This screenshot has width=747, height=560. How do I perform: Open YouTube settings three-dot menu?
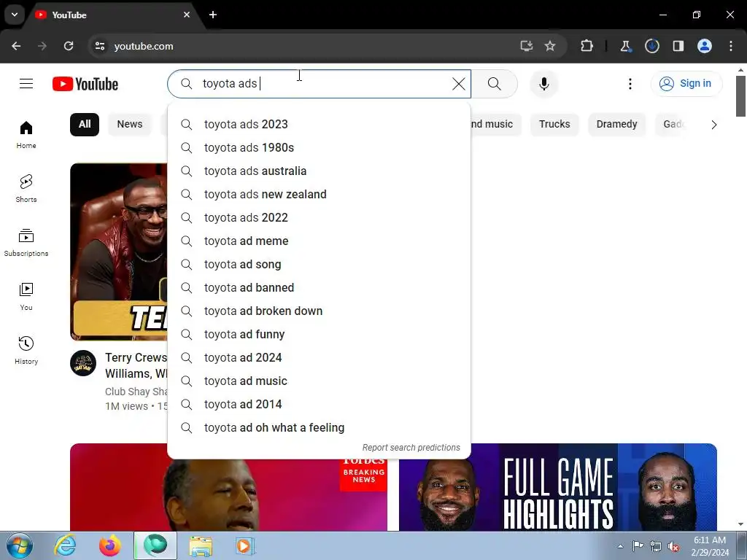[630, 84]
